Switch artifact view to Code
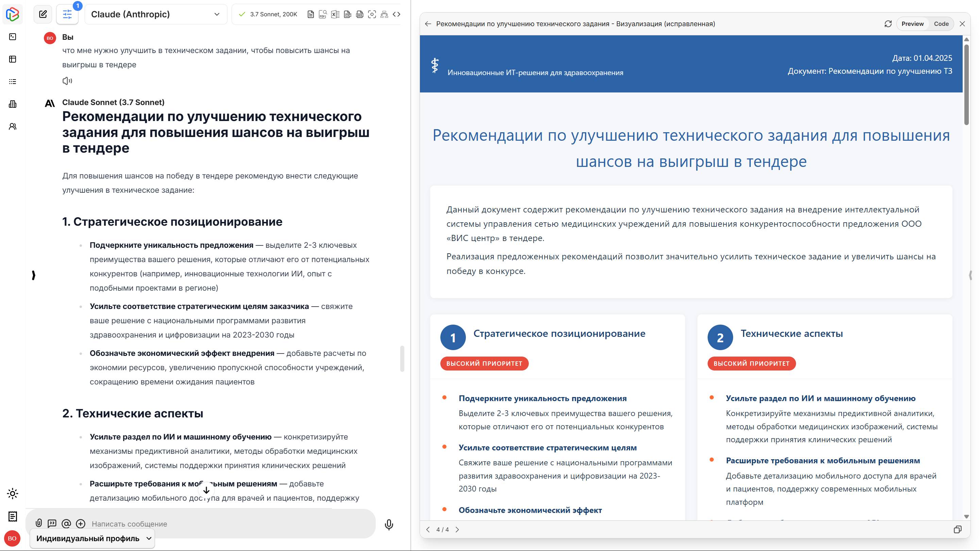The image size is (980, 551). pyautogui.click(x=941, y=23)
